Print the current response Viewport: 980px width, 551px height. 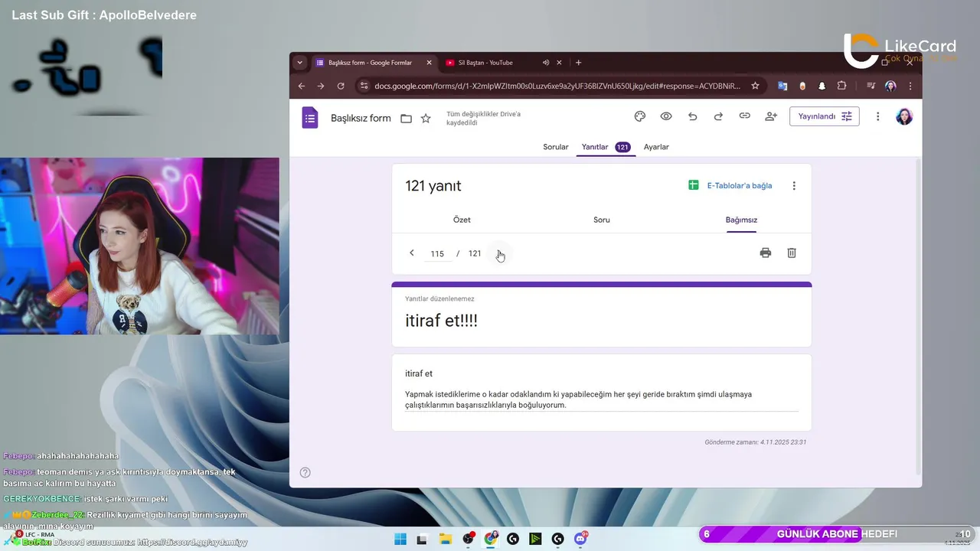(x=766, y=253)
